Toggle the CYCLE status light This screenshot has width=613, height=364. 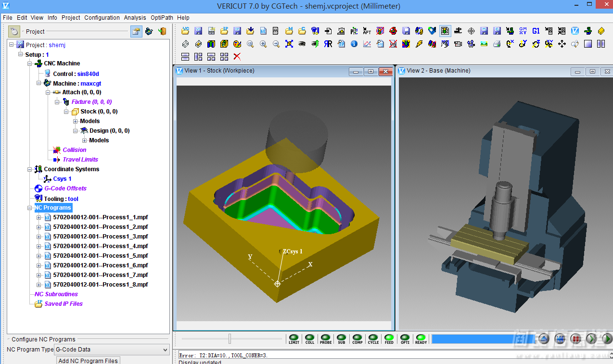point(373,339)
